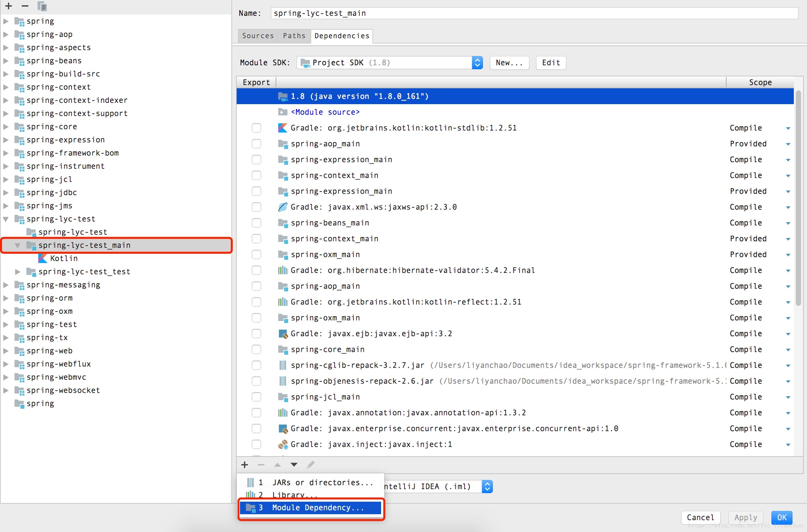Collapse the spring-lyc-test_main node
Screen dimensions: 807x532
pyautogui.click(x=18, y=245)
